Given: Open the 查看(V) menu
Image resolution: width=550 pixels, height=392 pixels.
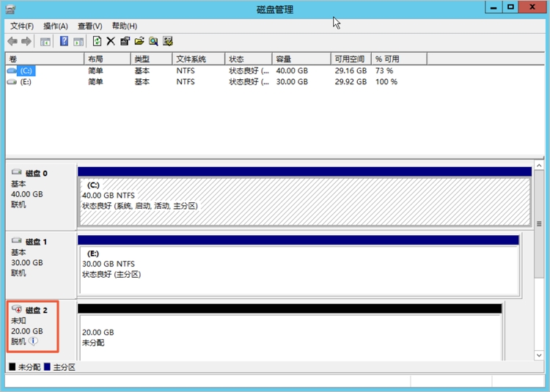Looking at the screenshot, I should click(x=89, y=26).
